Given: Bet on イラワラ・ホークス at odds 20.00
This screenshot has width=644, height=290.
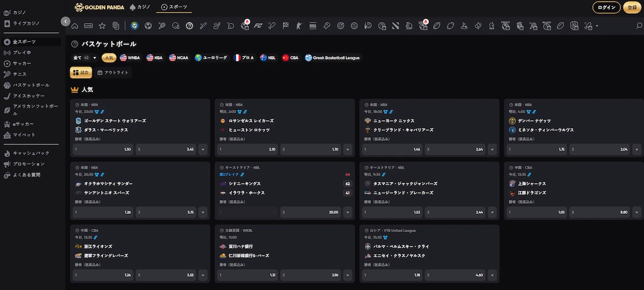Looking at the screenshot, I should [310, 212].
